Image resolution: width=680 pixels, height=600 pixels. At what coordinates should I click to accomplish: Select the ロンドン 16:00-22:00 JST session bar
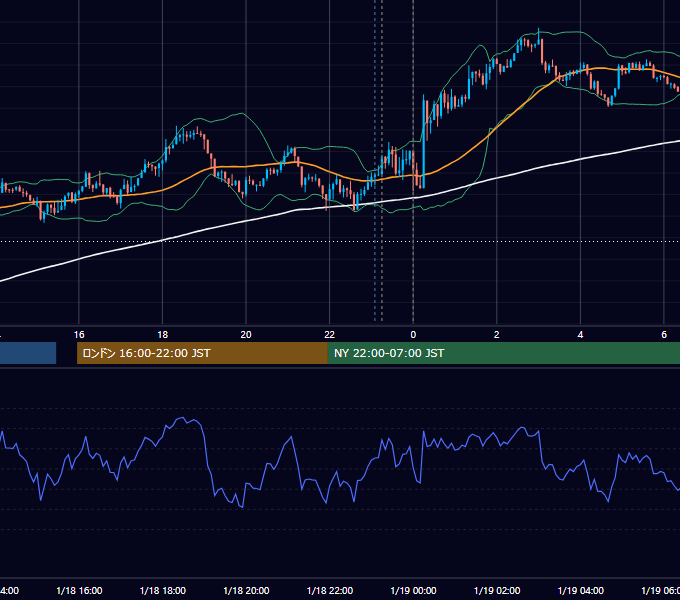coord(202,353)
